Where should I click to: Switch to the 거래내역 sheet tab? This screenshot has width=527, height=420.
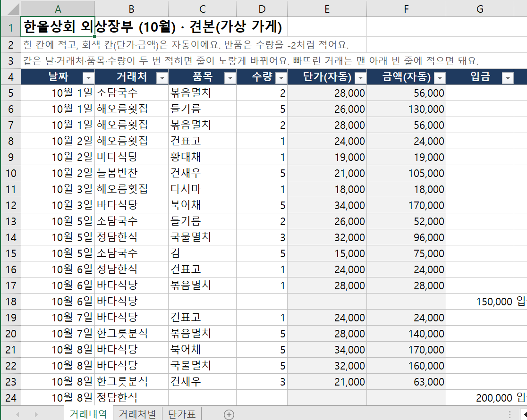[x=88, y=413]
